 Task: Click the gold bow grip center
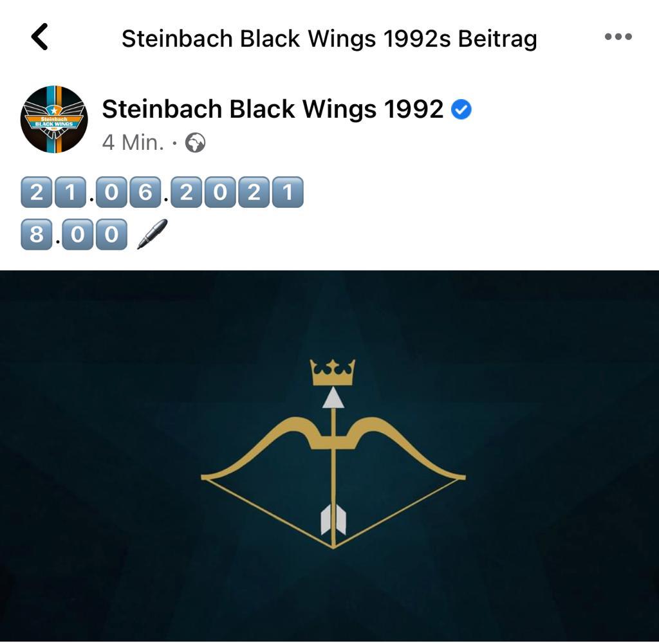pyautogui.click(x=333, y=443)
